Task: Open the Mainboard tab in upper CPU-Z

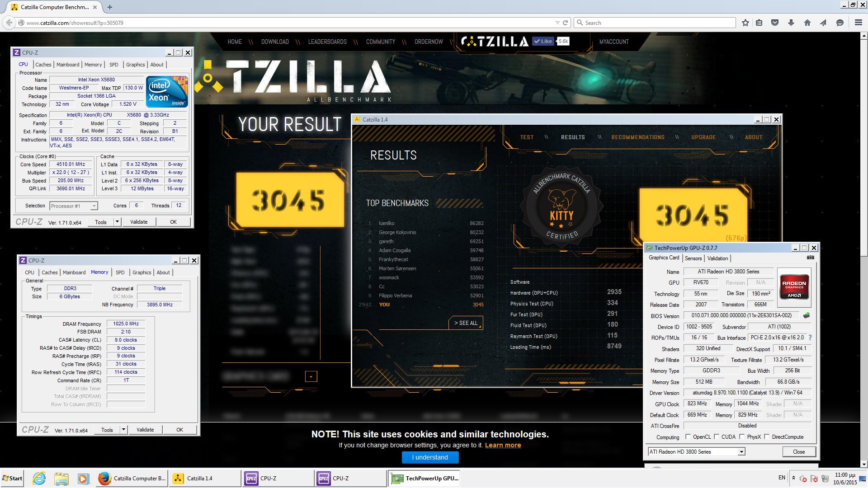Action: click(68, 65)
